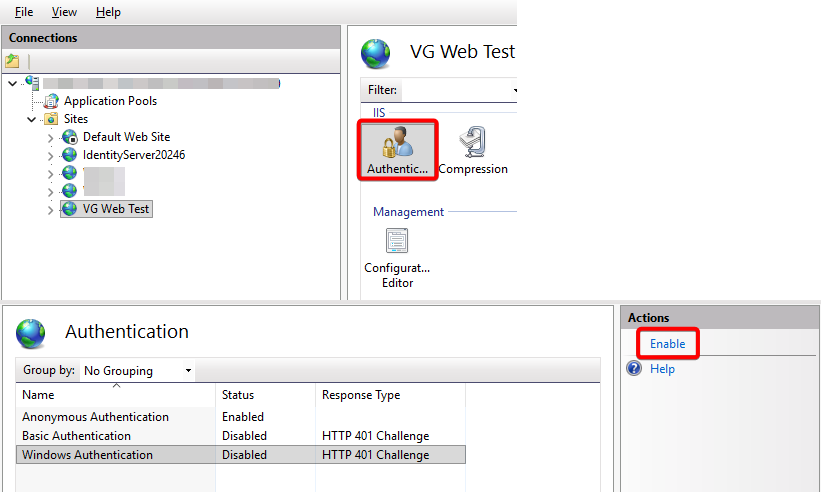
Task: Open the Compression feature icon
Action: tap(473, 143)
